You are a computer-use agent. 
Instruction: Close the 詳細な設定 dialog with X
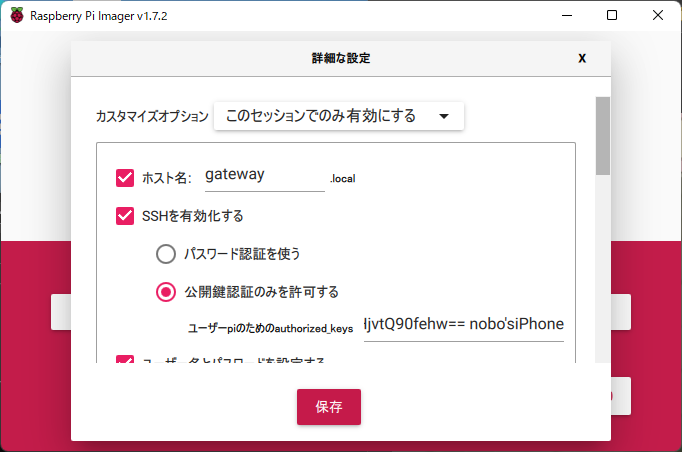(x=582, y=58)
